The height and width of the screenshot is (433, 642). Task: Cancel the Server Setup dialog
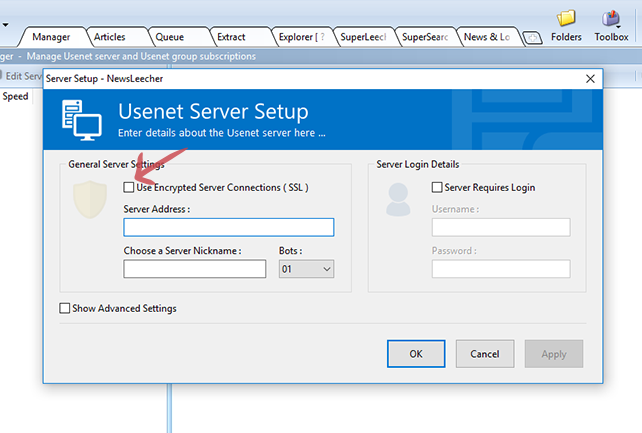point(485,354)
